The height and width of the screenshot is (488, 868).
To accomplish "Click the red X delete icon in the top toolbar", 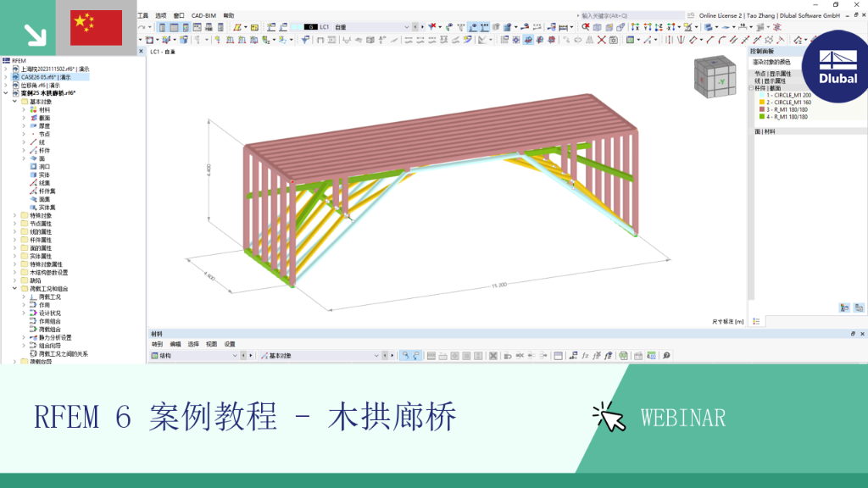I will click(601, 40).
